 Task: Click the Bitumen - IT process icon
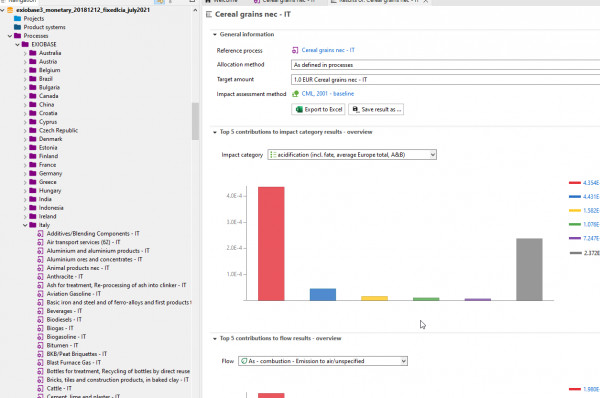[40, 346]
